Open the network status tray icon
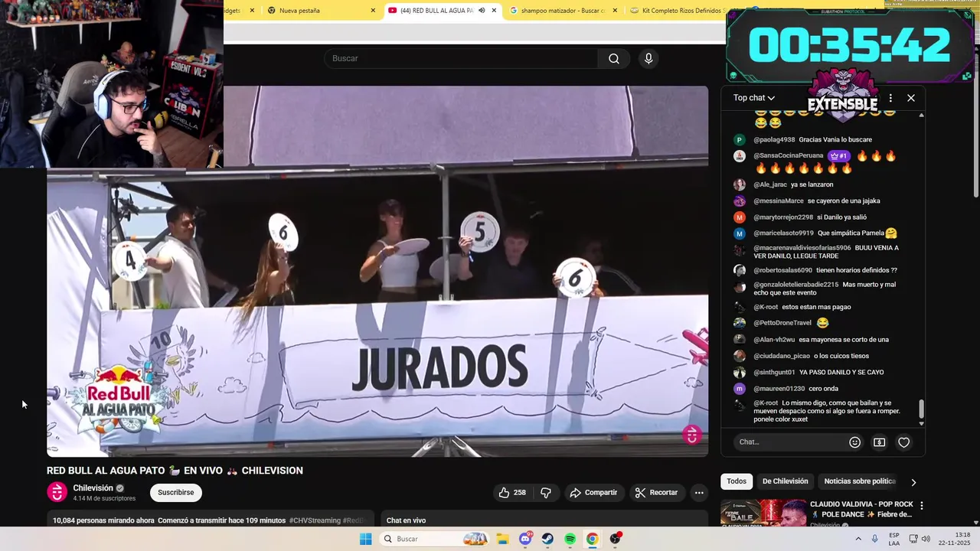 click(x=913, y=539)
